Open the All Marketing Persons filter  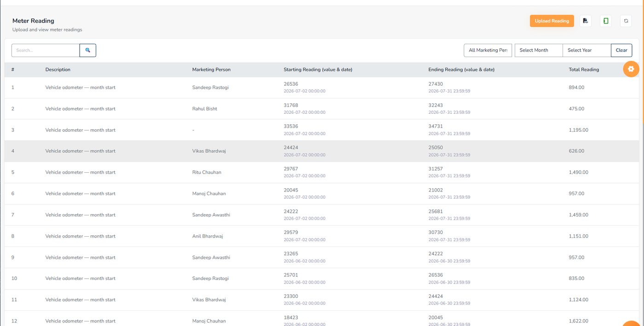click(x=488, y=50)
